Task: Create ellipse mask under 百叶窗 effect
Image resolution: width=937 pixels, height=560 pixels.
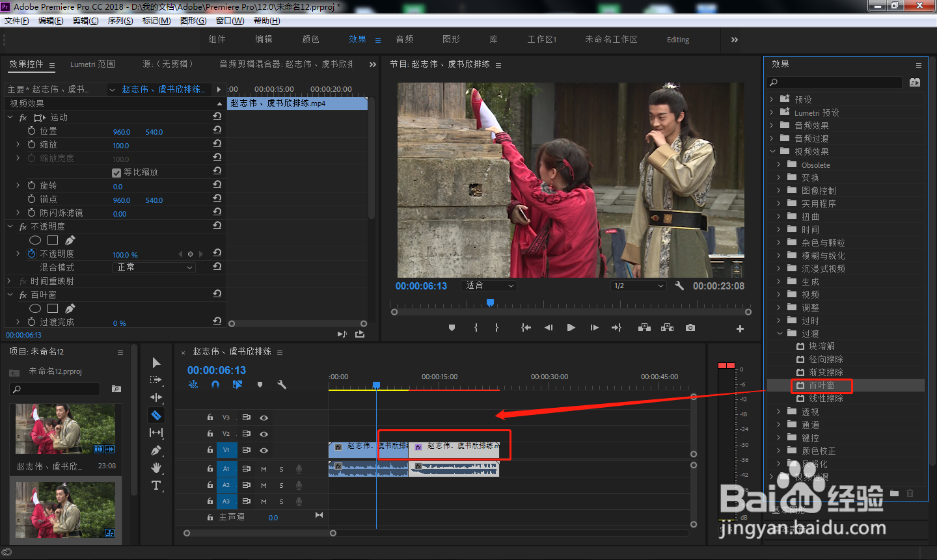Action: (x=35, y=308)
